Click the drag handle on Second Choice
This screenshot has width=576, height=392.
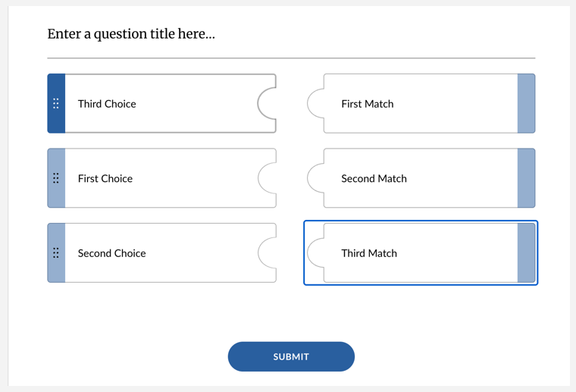click(56, 253)
